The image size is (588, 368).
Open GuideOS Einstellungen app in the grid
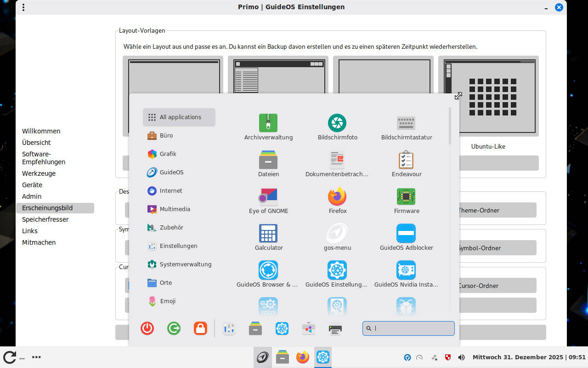(x=337, y=274)
